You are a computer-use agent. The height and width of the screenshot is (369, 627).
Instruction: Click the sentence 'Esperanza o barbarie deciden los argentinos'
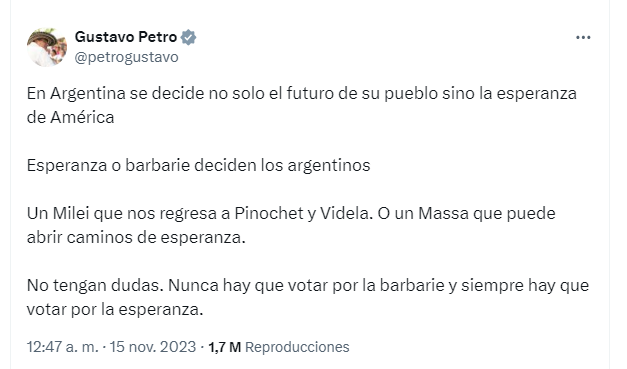point(198,166)
